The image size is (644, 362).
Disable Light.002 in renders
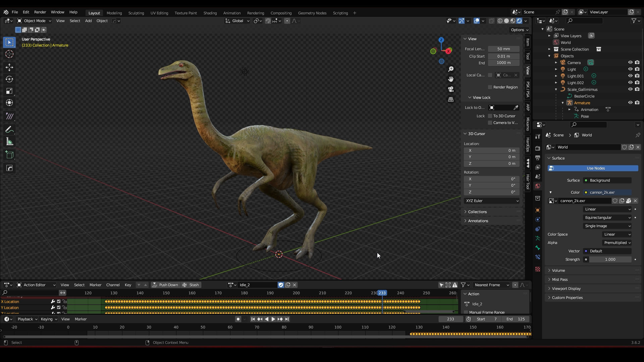pyautogui.click(x=637, y=82)
